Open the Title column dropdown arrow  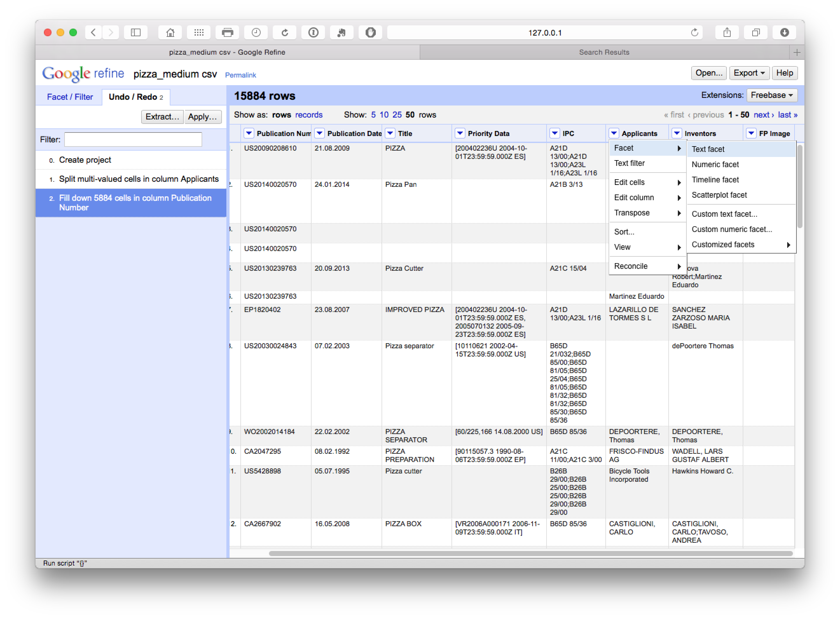pos(390,133)
